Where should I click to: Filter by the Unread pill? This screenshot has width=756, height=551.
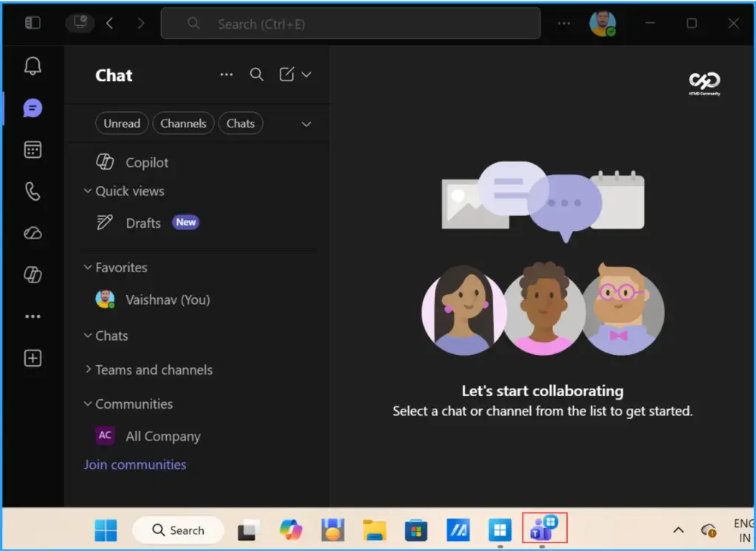click(x=122, y=124)
